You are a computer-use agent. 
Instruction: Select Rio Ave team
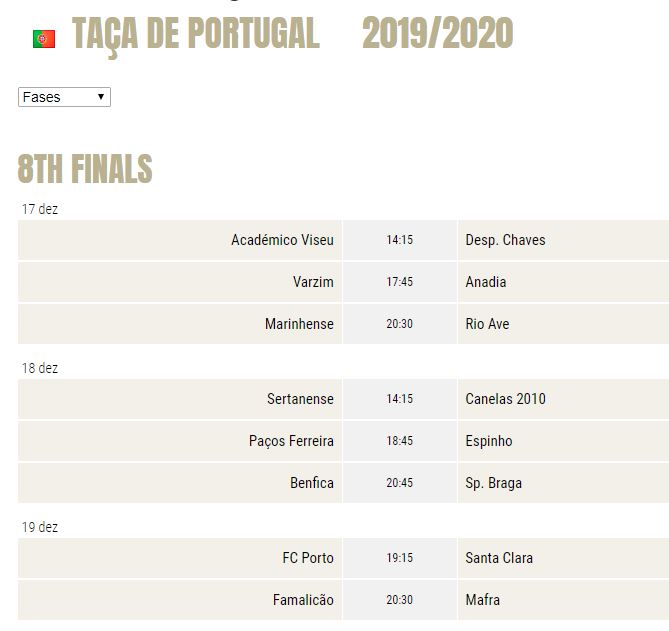(x=487, y=323)
